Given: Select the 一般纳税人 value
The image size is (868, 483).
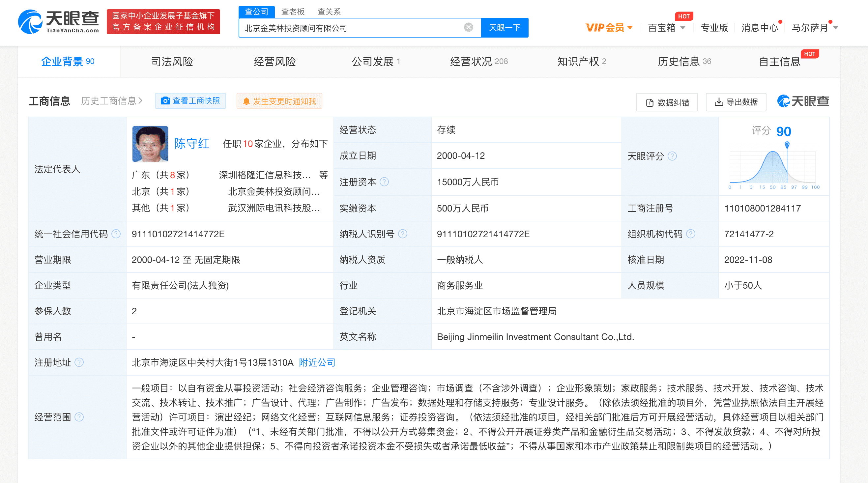Looking at the screenshot, I should [460, 260].
